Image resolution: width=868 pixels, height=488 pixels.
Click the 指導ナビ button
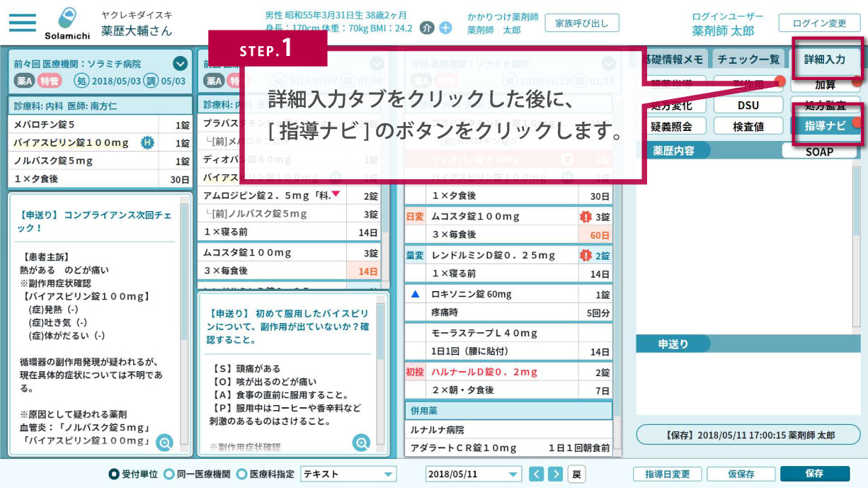[825, 126]
